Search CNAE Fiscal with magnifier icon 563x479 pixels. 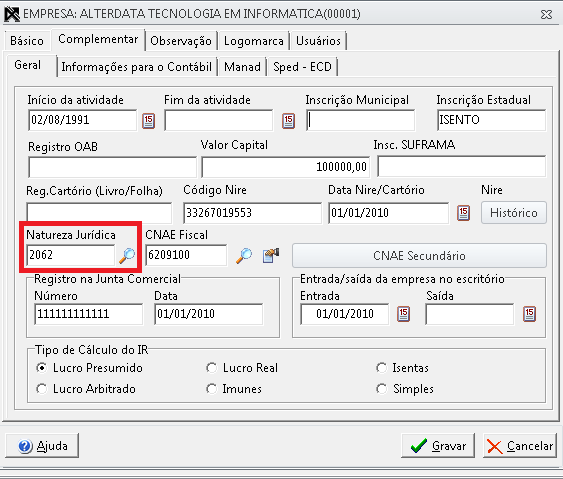tap(244, 256)
